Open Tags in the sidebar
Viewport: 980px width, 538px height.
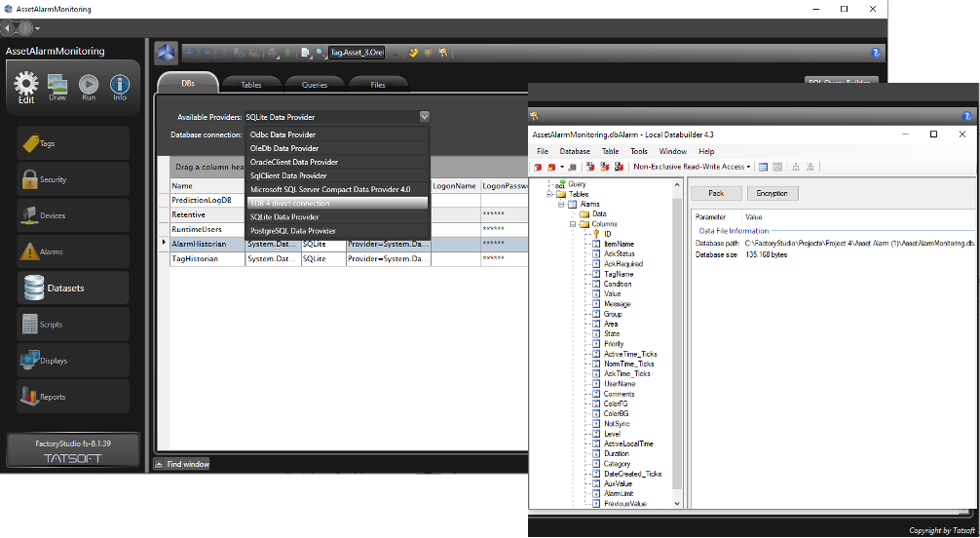pyautogui.click(x=72, y=143)
